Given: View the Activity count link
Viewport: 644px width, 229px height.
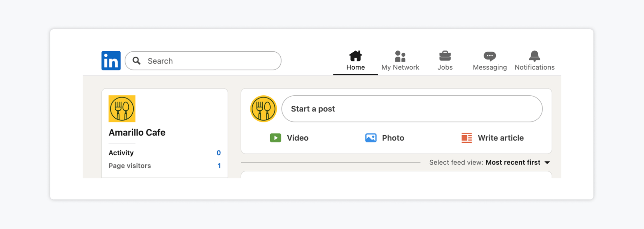Looking at the screenshot, I should coord(218,153).
